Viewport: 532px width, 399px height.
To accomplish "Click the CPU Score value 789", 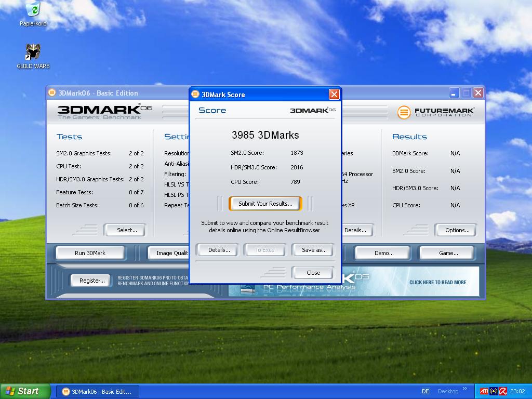I will (295, 182).
